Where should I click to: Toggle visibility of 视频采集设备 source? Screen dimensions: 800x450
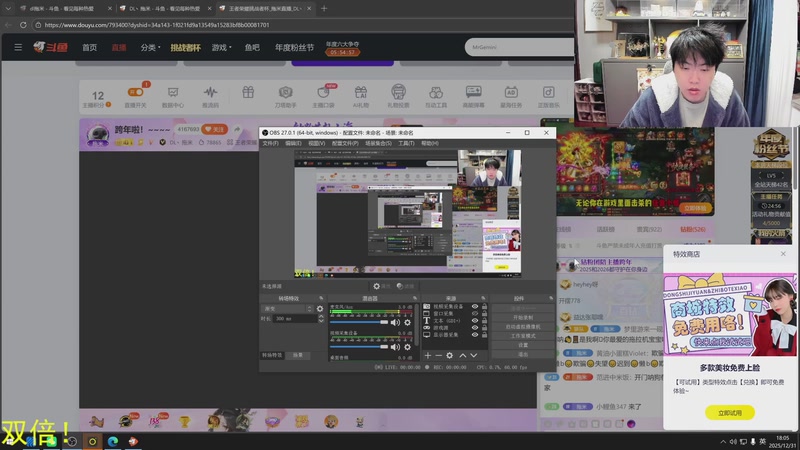coord(475,307)
